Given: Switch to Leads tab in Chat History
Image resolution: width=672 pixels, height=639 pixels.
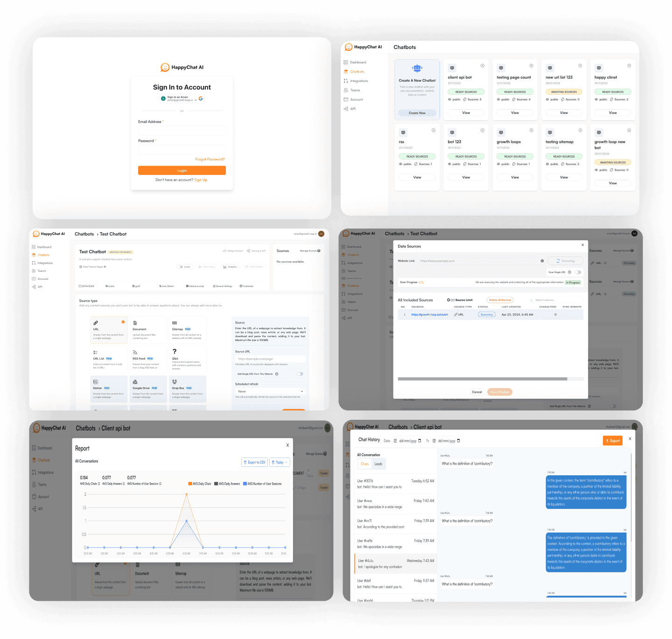Looking at the screenshot, I should pyautogui.click(x=378, y=464).
